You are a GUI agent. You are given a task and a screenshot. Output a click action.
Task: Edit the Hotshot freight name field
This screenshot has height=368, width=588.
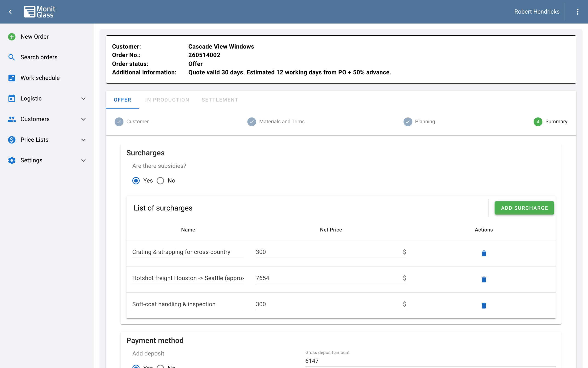pyautogui.click(x=188, y=278)
